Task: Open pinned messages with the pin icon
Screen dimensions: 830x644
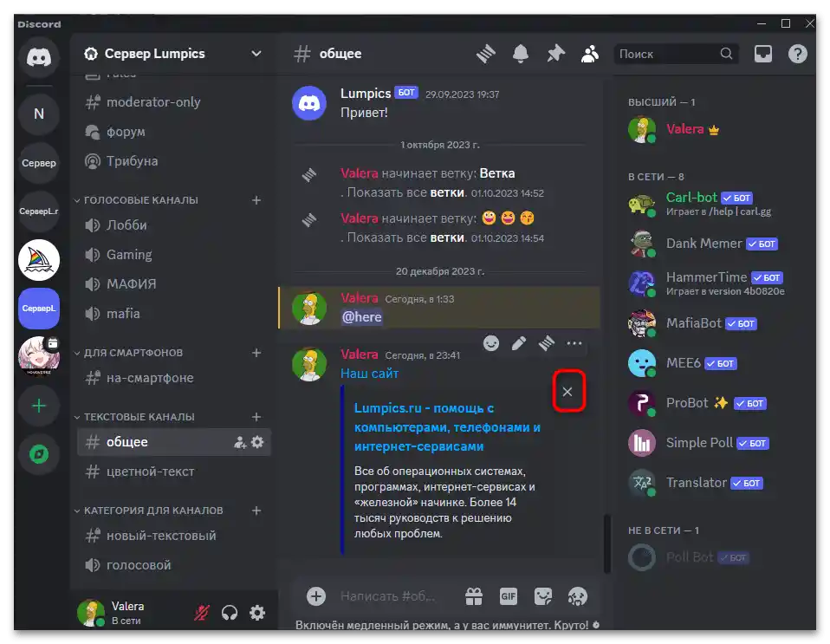Action: point(554,53)
